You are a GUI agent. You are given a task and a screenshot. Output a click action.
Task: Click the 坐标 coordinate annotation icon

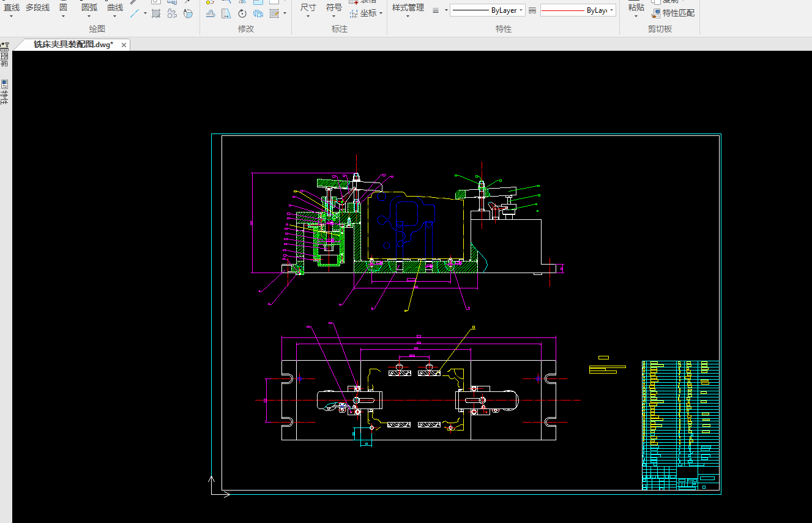pos(354,13)
